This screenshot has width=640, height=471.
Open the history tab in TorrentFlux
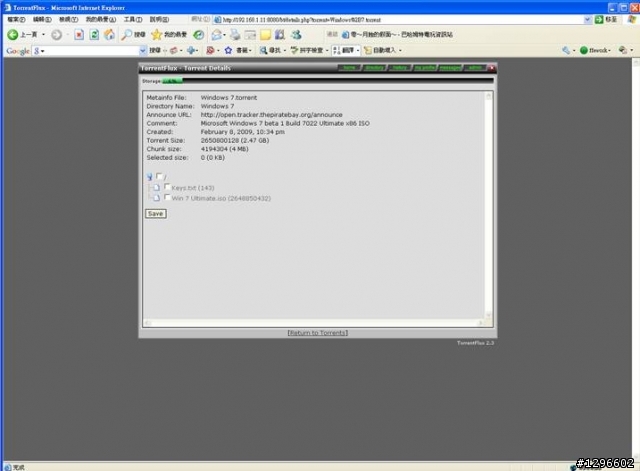pyautogui.click(x=400, y=68)
